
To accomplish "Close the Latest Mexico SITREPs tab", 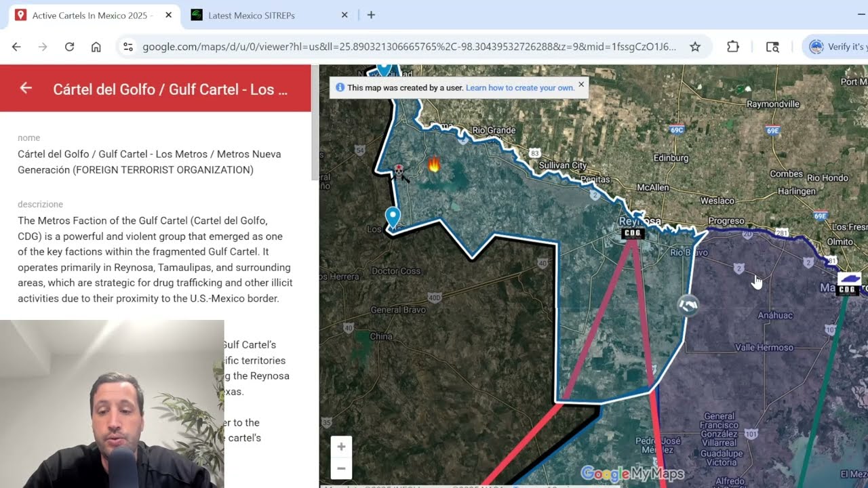I will coord(344,15).
